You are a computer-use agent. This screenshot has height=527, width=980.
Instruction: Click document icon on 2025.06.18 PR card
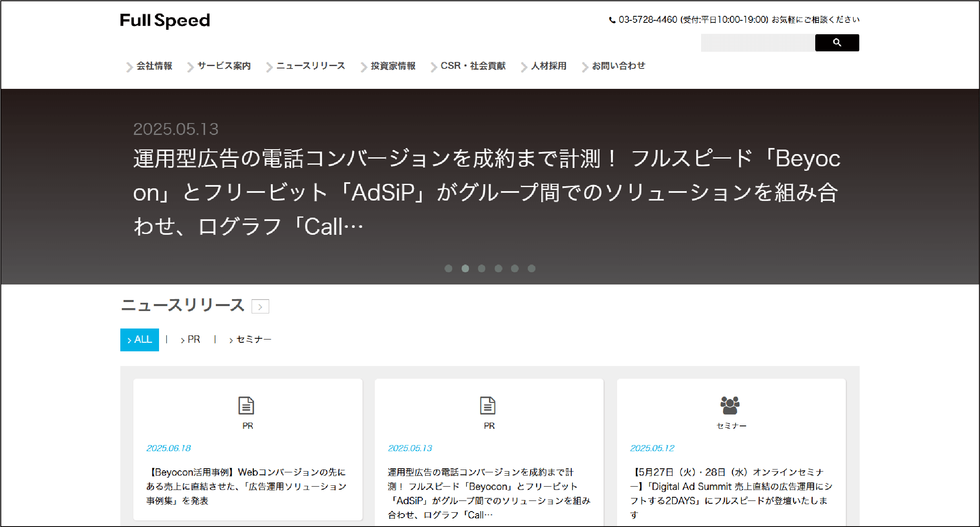pos(246,406)
